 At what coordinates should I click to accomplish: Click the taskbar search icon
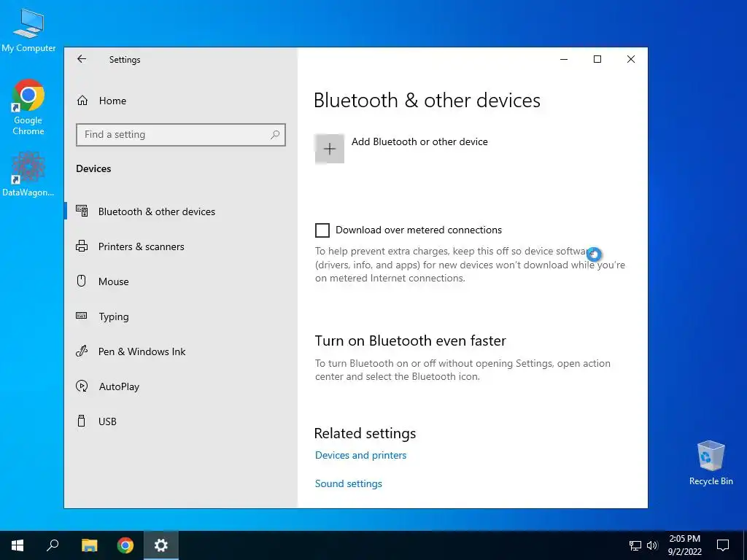click(53, 545)
